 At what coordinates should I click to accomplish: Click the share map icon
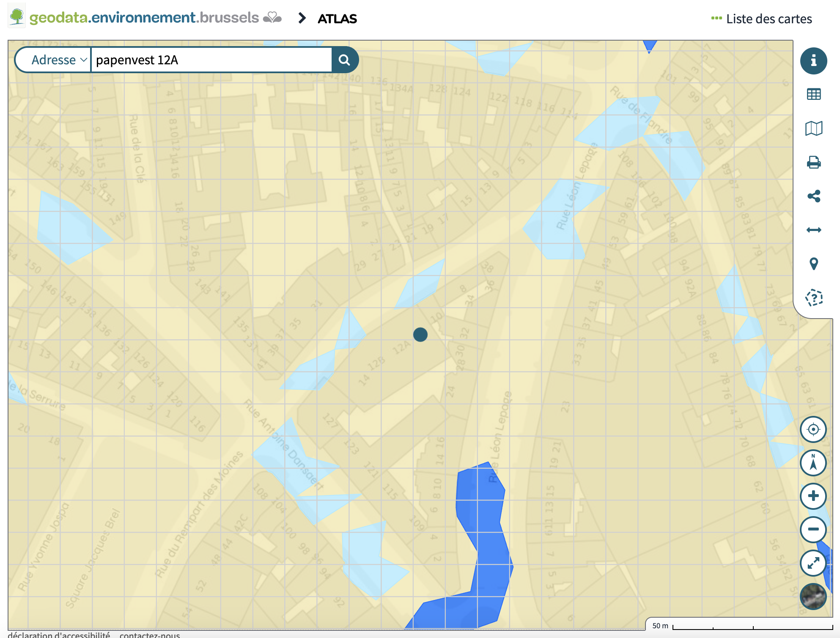tap(813, 196)
